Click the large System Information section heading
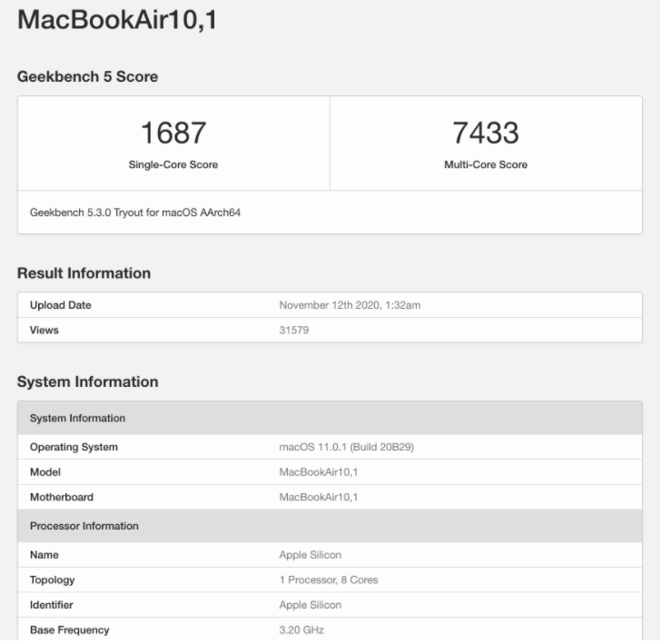This screenshot has width=662, height=644. click(87, 381)
